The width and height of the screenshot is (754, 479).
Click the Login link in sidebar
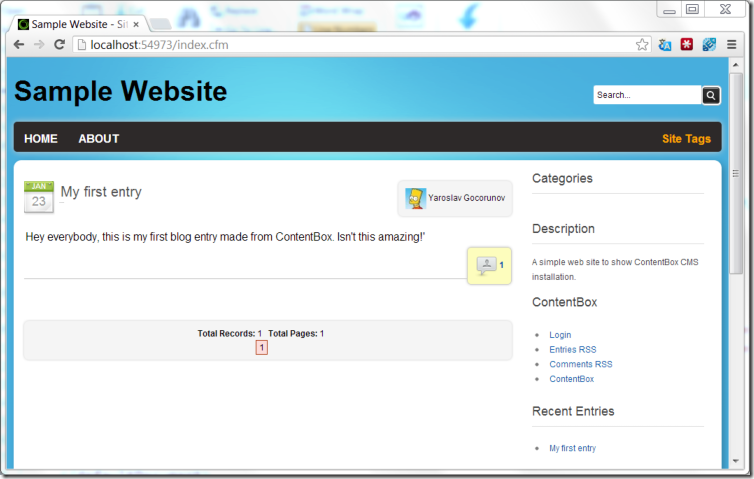(x=560, y=335)
